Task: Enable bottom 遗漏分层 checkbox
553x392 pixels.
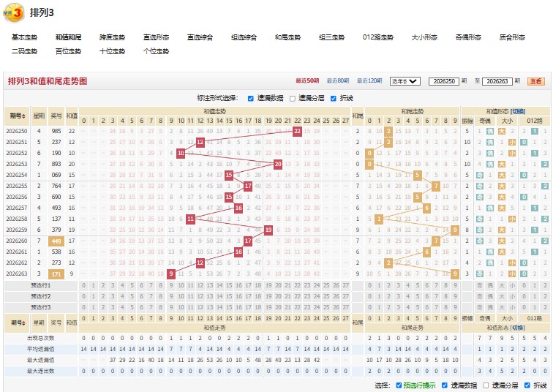Action: point(486,385)
